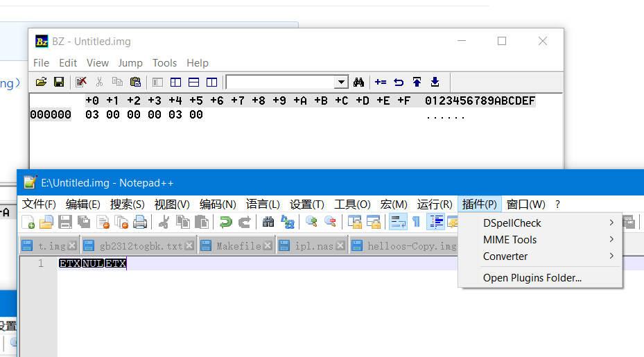Expand the DSpellCheck submenu

point(540,223)
